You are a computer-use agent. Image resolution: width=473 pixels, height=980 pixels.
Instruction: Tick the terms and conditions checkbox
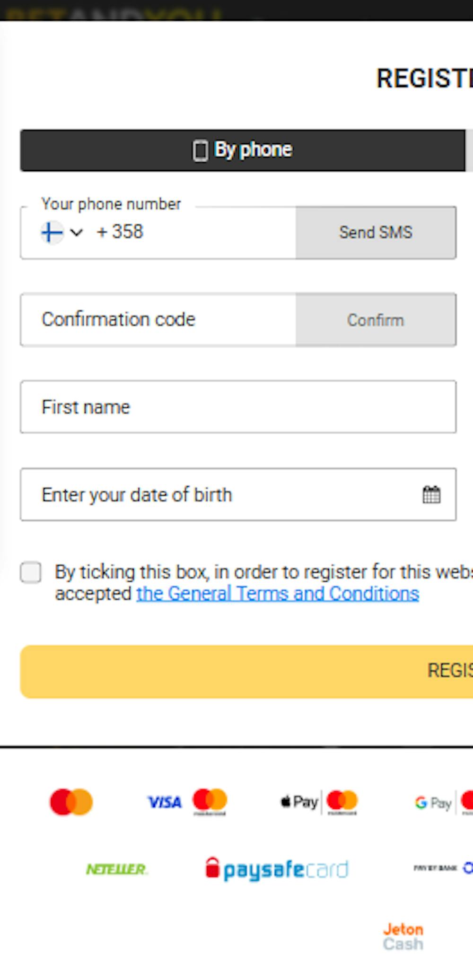(31, 572)
